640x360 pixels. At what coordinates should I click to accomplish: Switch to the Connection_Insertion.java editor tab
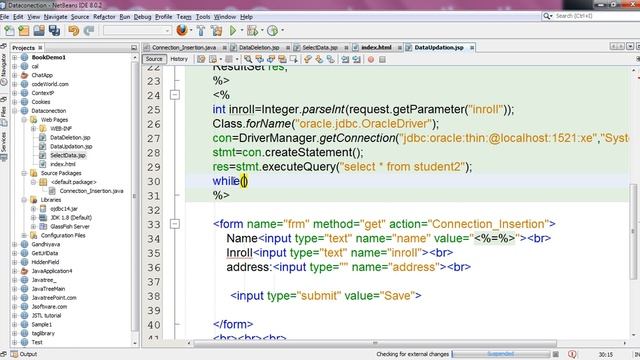click(x=184, y=48)
